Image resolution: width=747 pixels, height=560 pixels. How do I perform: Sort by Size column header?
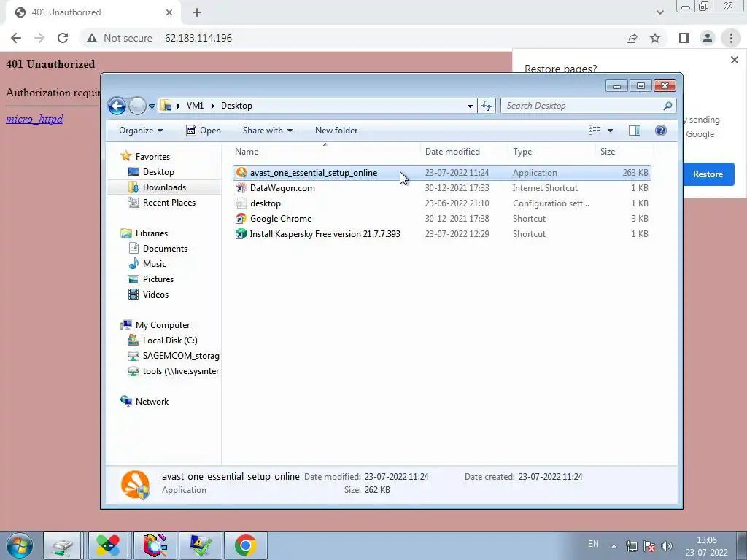(608, 152)
